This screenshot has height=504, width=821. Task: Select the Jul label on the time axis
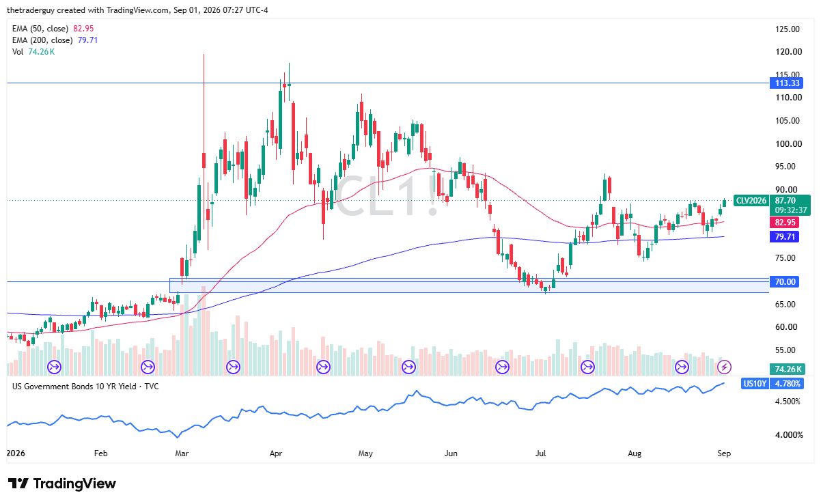pyautogui.click(x=542, y=453)
